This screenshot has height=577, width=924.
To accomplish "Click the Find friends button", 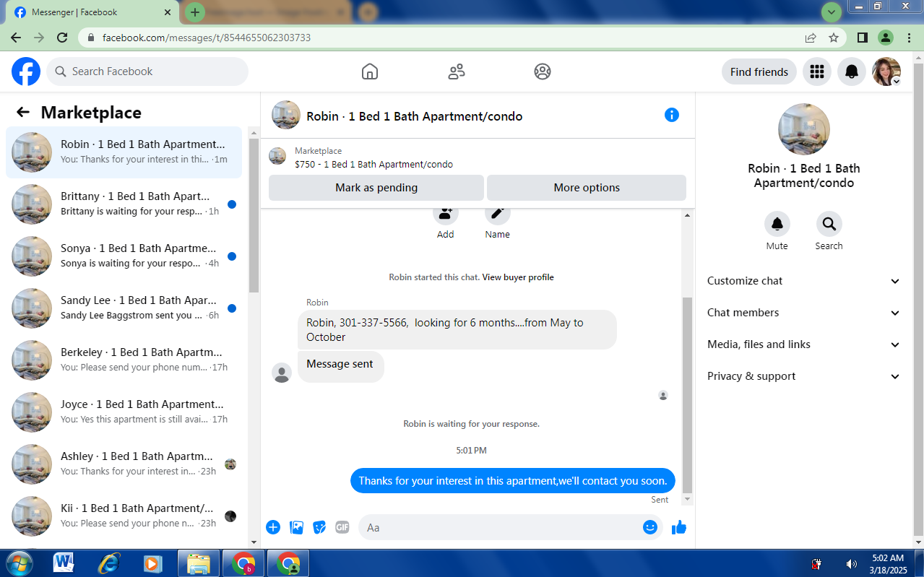I will (759, 71).
